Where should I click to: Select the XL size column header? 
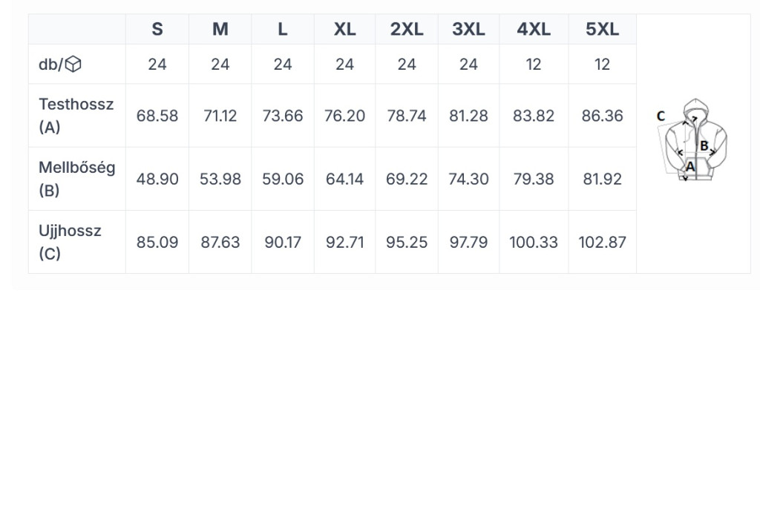[344, 29]
